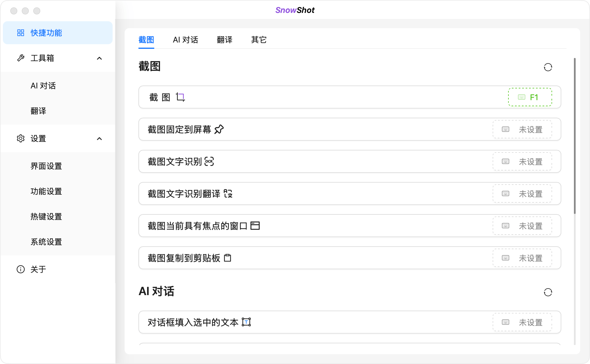Image resolution: width=590 pixels, height=364 pixels.
Task: Open 快捷功能 in the sidebar
Action: click(x=46, y=33)
